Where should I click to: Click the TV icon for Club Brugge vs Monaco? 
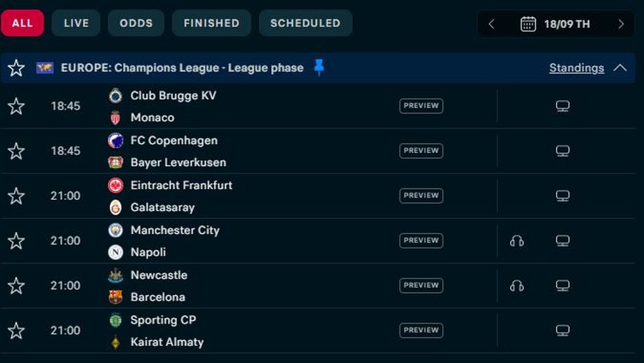tap(562, 106)
